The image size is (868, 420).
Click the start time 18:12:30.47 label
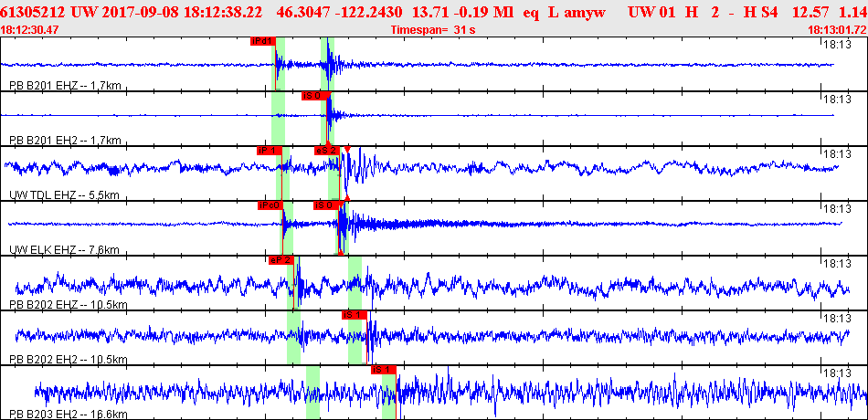30,30
